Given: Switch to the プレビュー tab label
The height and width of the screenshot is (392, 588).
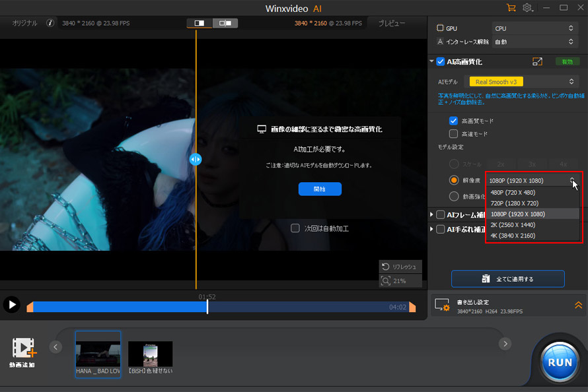Looking at the screenshot, I should 392,23.
